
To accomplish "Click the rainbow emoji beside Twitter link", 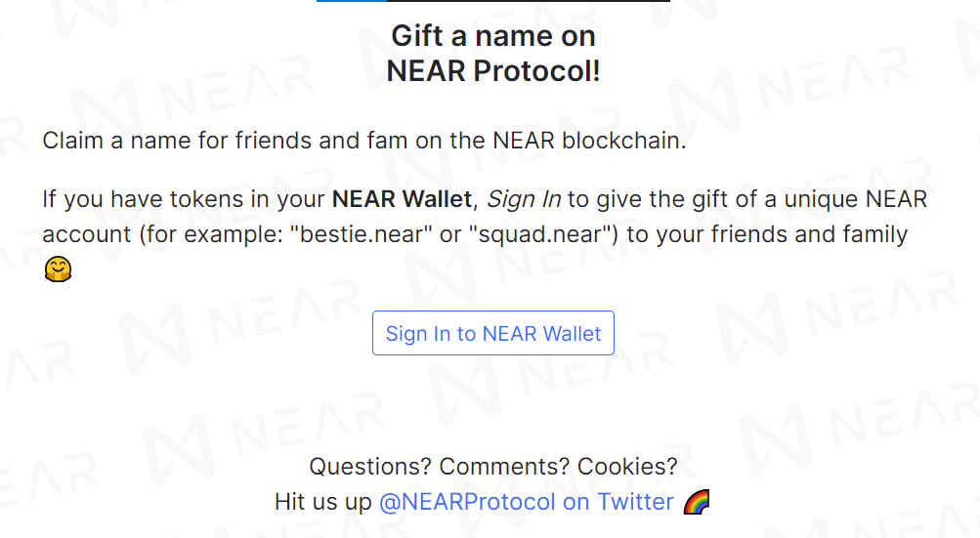I will click(697, 502).
